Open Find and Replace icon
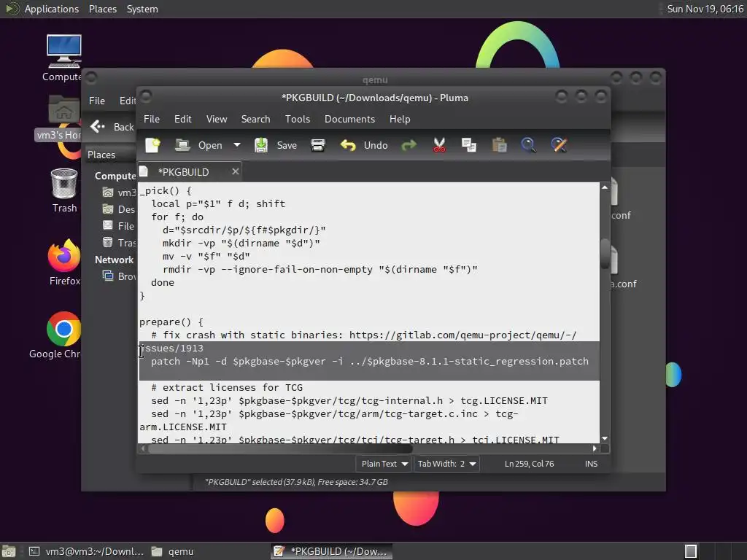This screenshot has width=747, height=560. point(559,145)
